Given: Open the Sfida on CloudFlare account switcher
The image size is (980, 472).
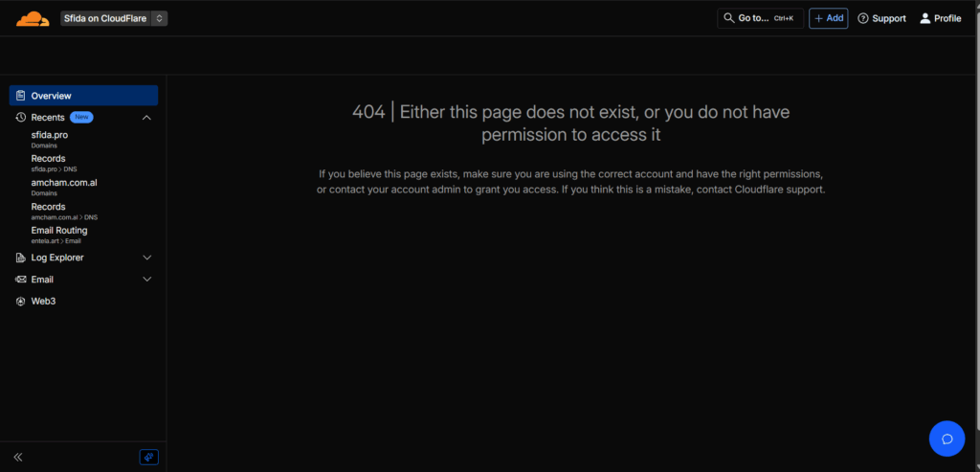Looking at the screenshot, I should (114, 18).
